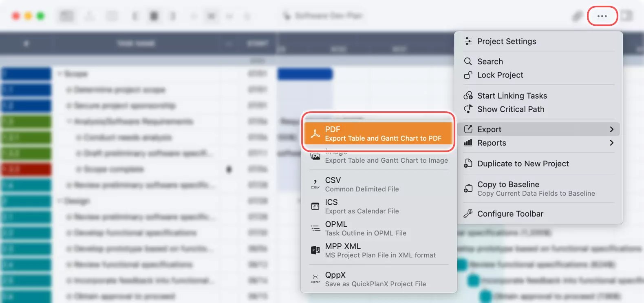644x303 pixels.
Task: Toggle Show Critical Path
Action: [510, 109]
